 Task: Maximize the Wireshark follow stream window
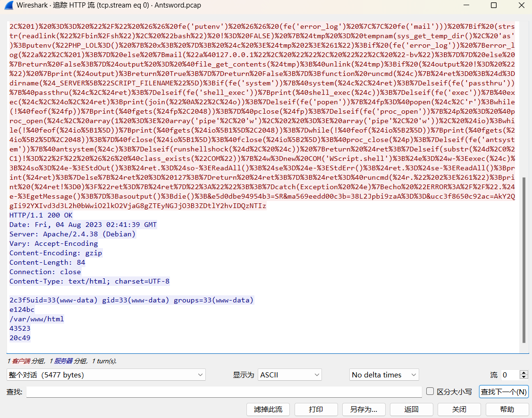494,5
